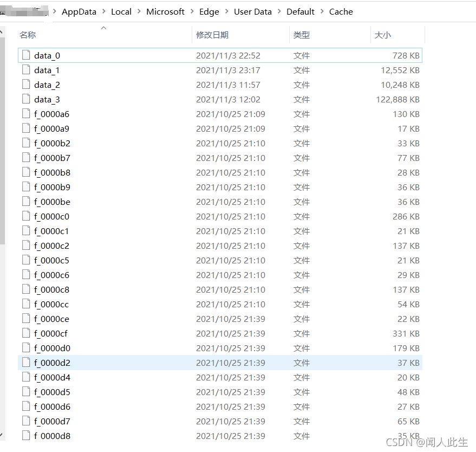Click the f_0000b2 file icon

26,143
